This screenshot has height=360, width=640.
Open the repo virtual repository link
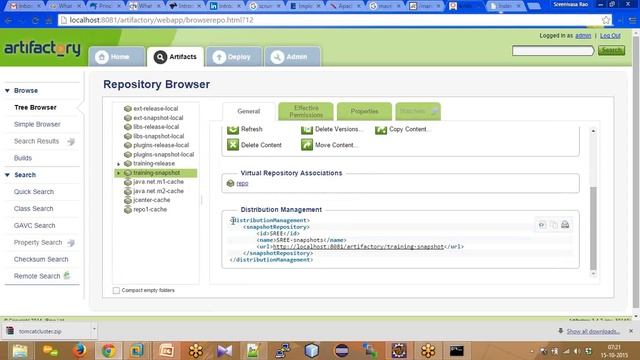click(x=242, y=183)
